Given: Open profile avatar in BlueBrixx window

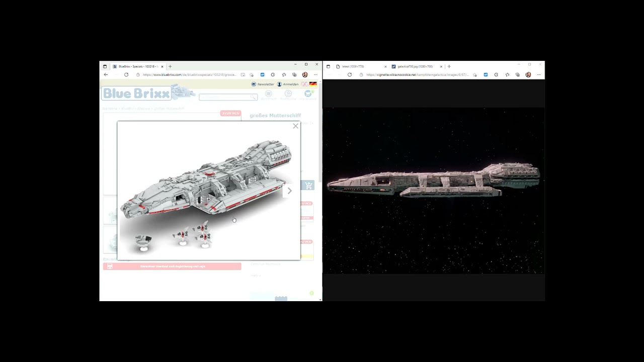Looking at the screenshot, I should (305, 74).
